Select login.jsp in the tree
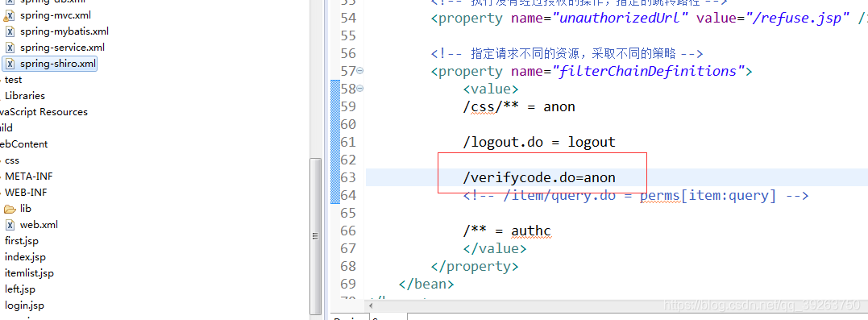This screenshot has height=320, width=868. click(24, 305)
